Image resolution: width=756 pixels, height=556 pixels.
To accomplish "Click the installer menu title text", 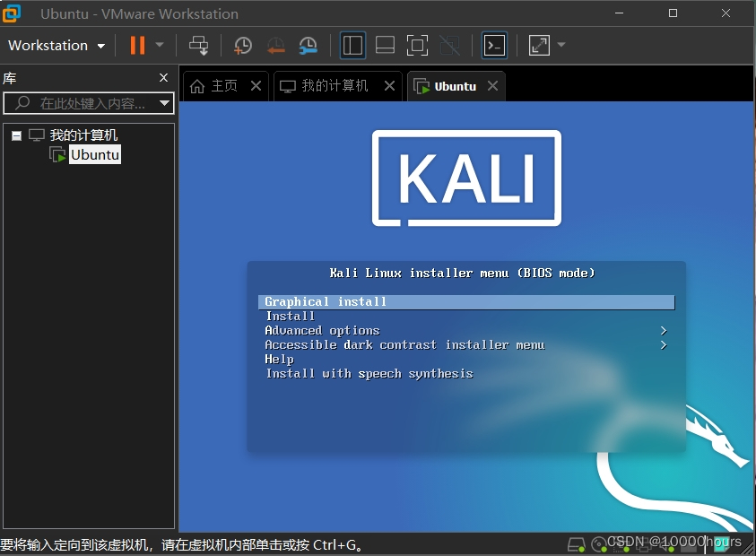I will pos(463,274).
